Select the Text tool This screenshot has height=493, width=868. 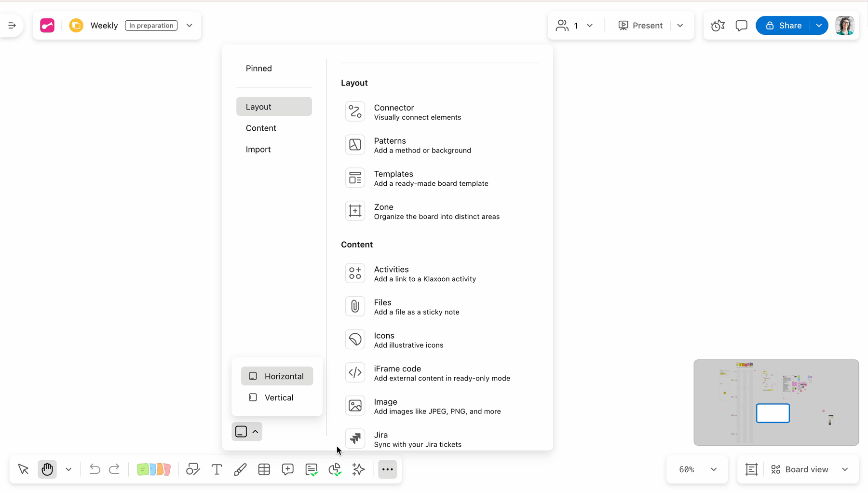pyautogui.click(x=217, y=469)
